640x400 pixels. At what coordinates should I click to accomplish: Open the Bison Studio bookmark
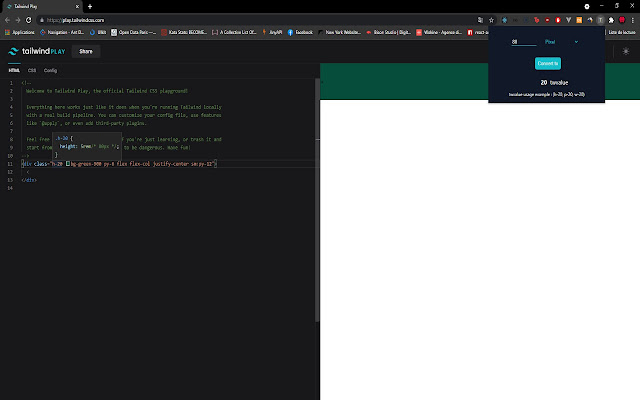pos(389,32)
